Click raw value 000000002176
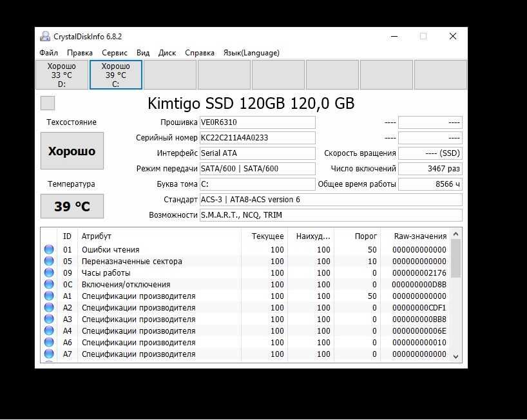The height and width of the screenshot is (420, 527). [x=419, y=273]
